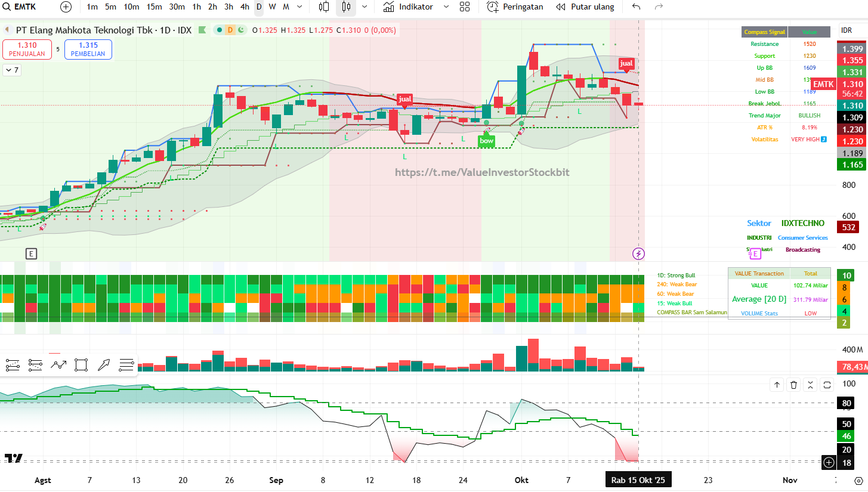The image size is (868, 492).
Task: Set chart interval to 2h
Action: click(213, 7)
